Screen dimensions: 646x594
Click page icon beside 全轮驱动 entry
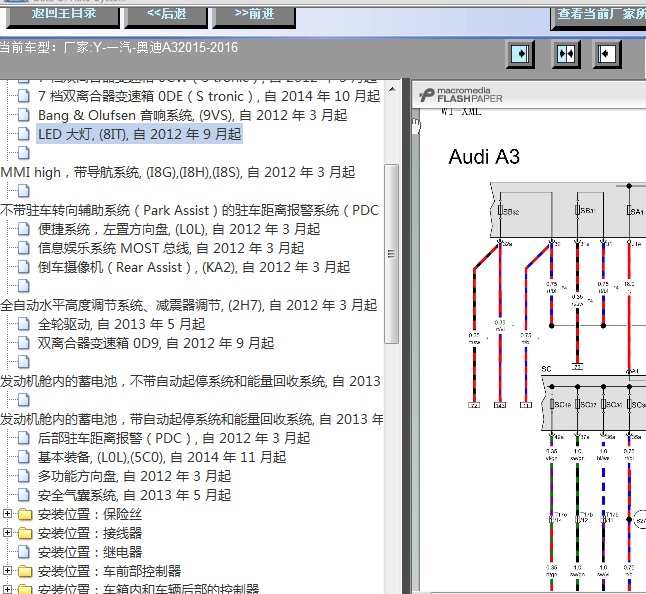point(24,324)
